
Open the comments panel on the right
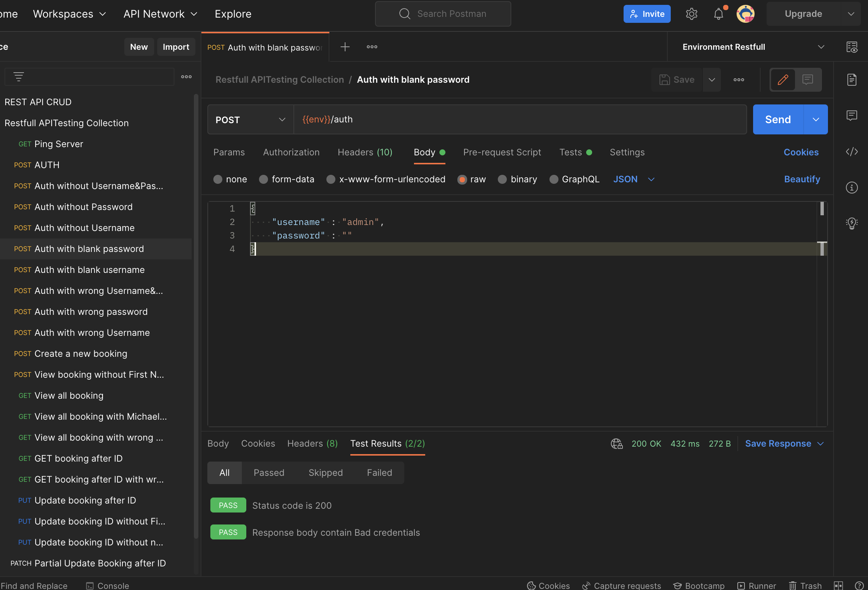tap(852, 115)
